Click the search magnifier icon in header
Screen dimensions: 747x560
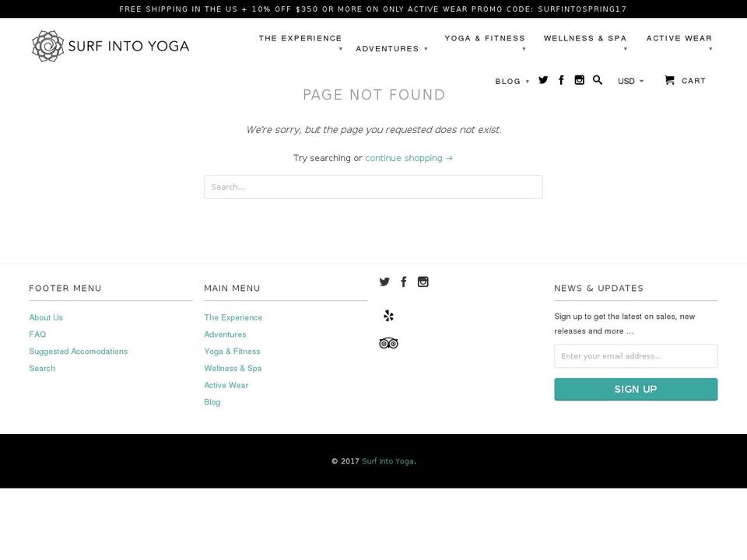(x=598, y=80)
